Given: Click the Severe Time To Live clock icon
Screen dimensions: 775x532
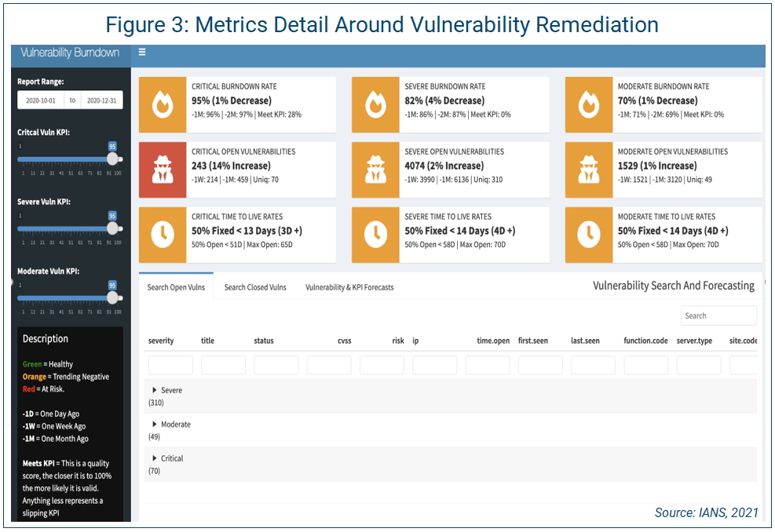Looking at the screenshot, I should coord(376,235).
